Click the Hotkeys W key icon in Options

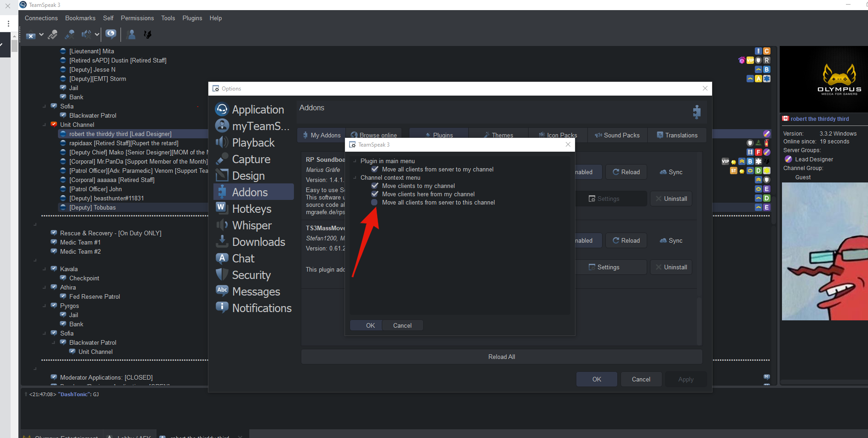click(221, 208)
